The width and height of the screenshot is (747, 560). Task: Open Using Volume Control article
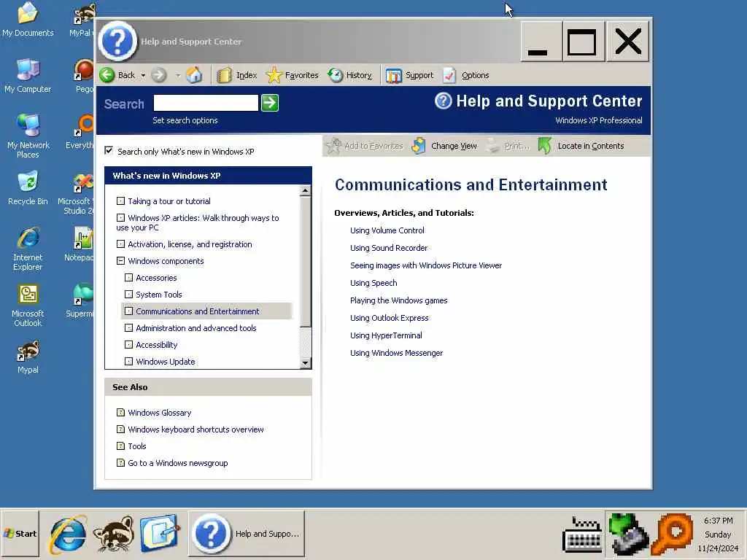[387, 230]
